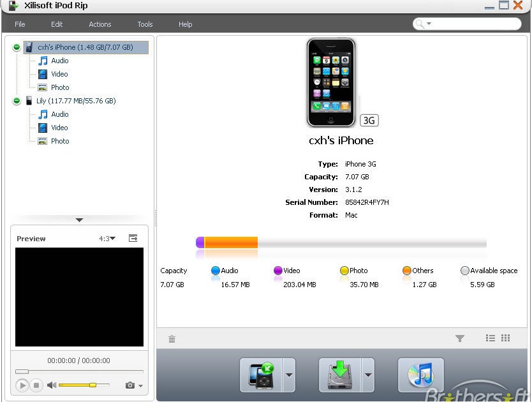Select Video under cxh's iPhone
532x402 pixels.
point(59,74)
